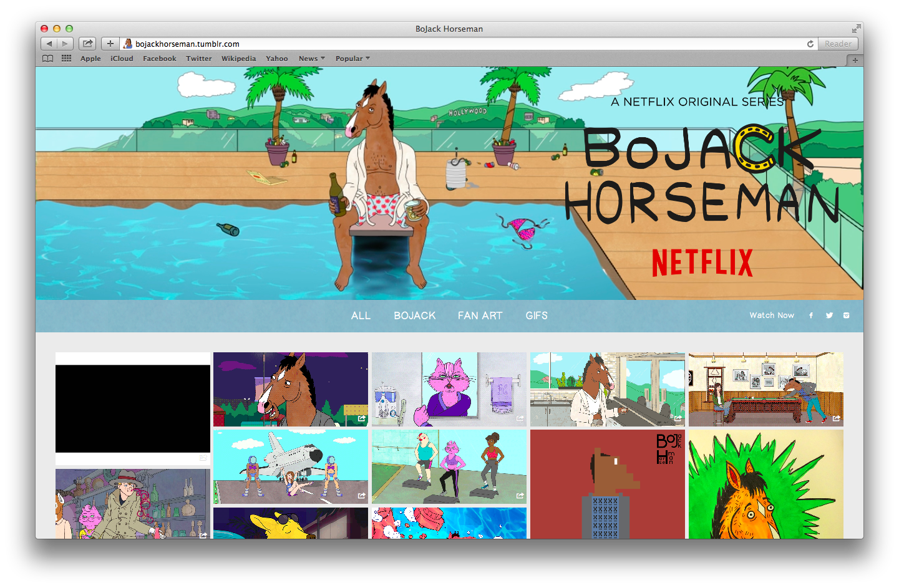
Task: Go forward using Safari's forward arrow
Action: click(66, 44)
